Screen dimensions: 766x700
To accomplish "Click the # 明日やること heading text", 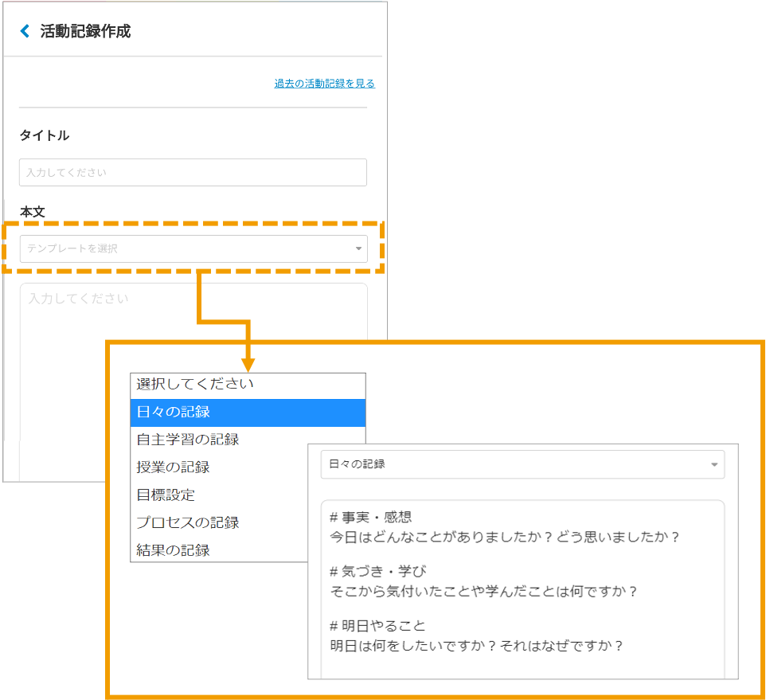I will (377, 626).
